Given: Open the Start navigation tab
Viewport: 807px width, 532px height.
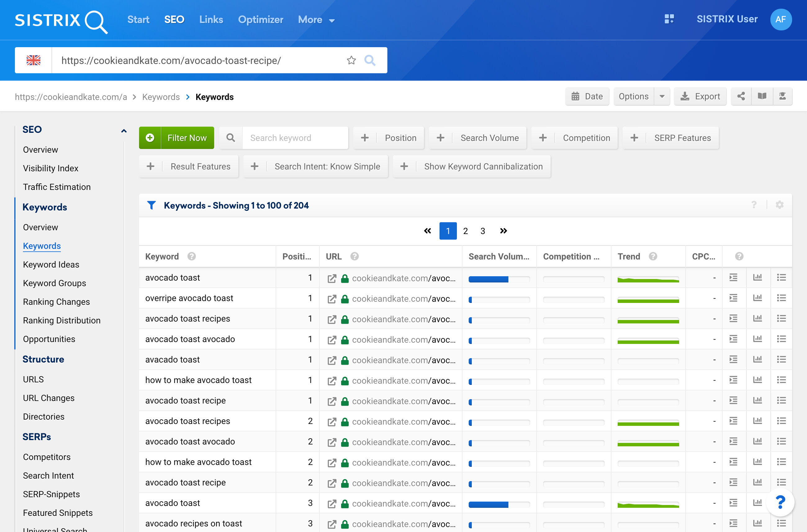Looking at the screenshot, I should (x=138, y=20).
